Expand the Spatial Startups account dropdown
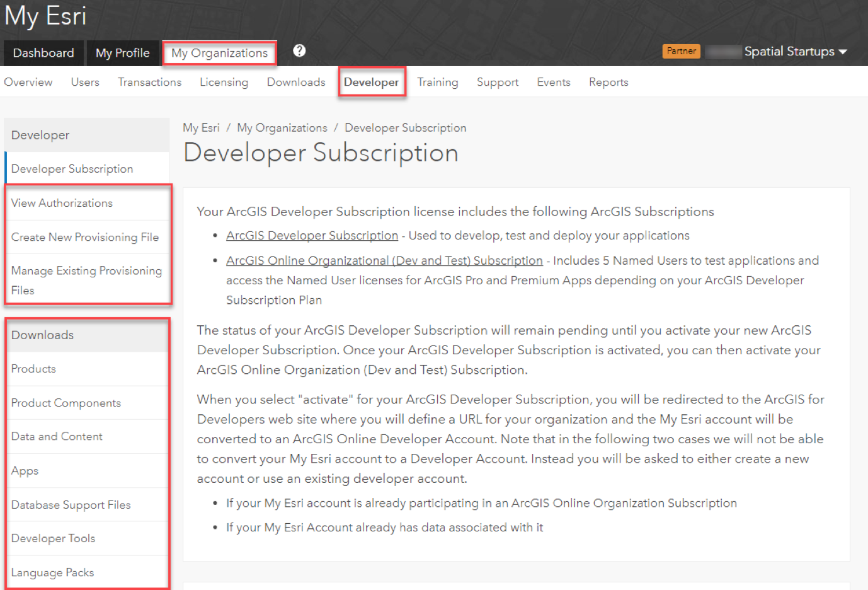This screenshot has width=868, height=590. [x=795, y=52]
